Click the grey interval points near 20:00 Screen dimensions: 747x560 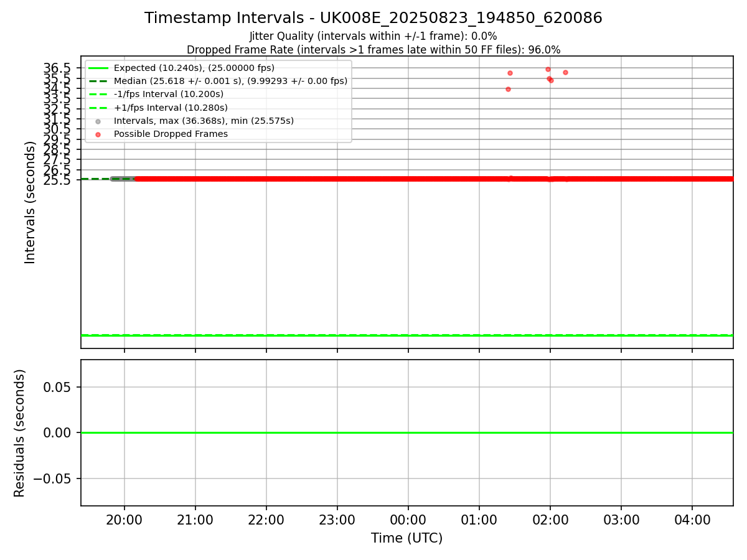click(x=123, y=179)
